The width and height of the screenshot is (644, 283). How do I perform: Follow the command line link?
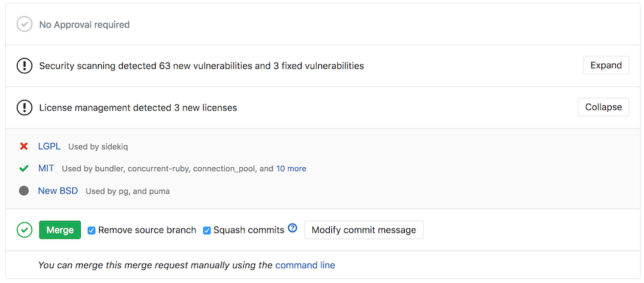(305, 265)
